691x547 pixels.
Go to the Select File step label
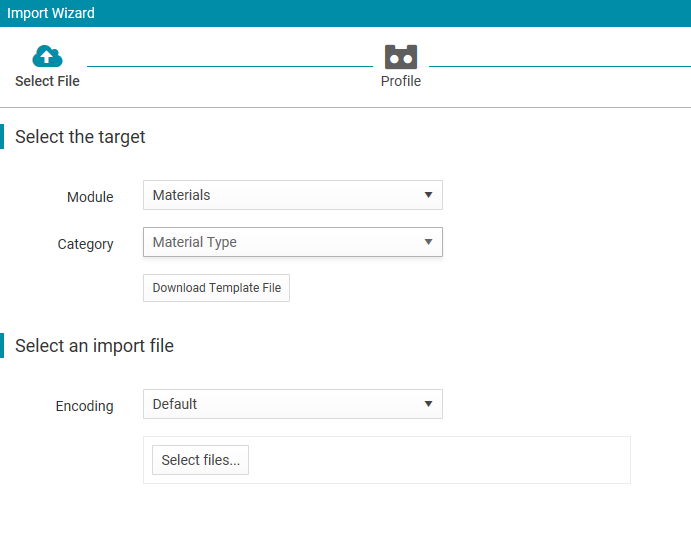47,81
